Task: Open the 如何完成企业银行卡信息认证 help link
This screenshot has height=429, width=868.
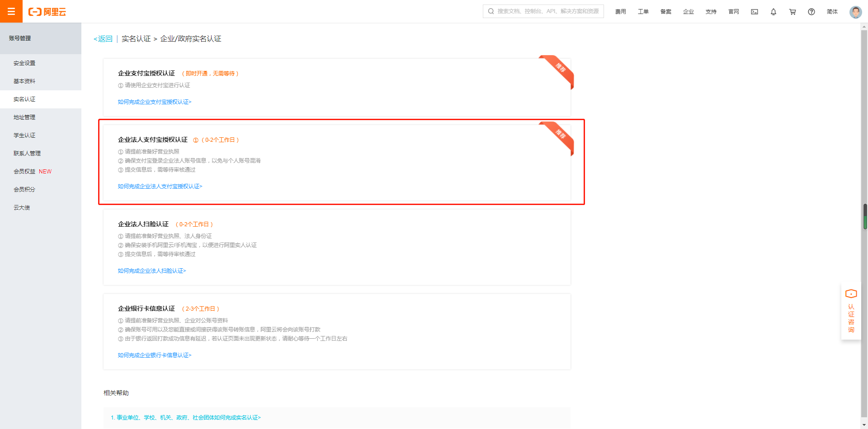Action: (155, 355)
